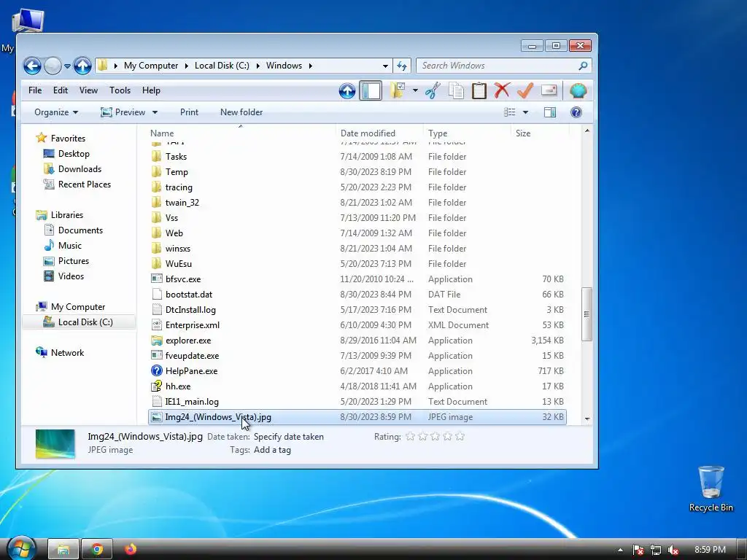The height and width of the screenshot is (560, 747).
Task: Expand the arrow after My Computer breadcrumb
Action: pyautogui.click(x=186, y=66)
